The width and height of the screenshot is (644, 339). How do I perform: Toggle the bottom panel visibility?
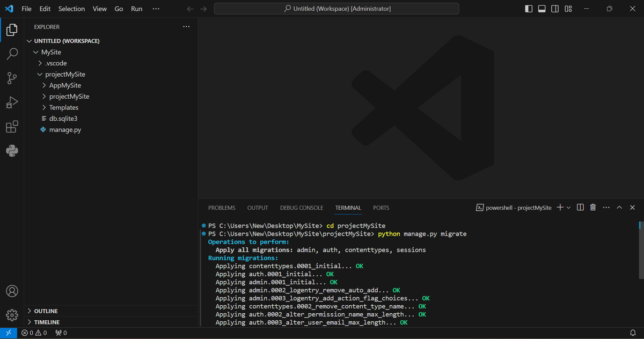click(x=542, y=9)
